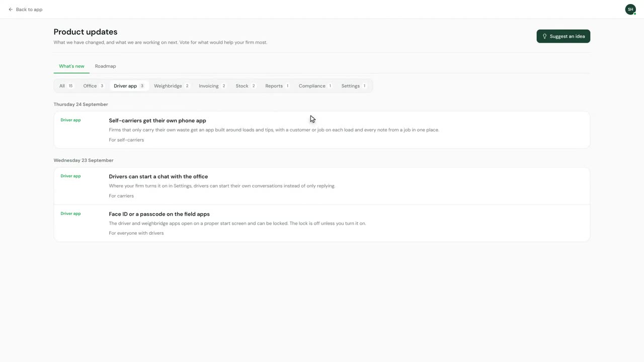Image resolution: width=644 pixels, height=362 pixels.
Task: Click the For carriers label
Action: [121, 196]
